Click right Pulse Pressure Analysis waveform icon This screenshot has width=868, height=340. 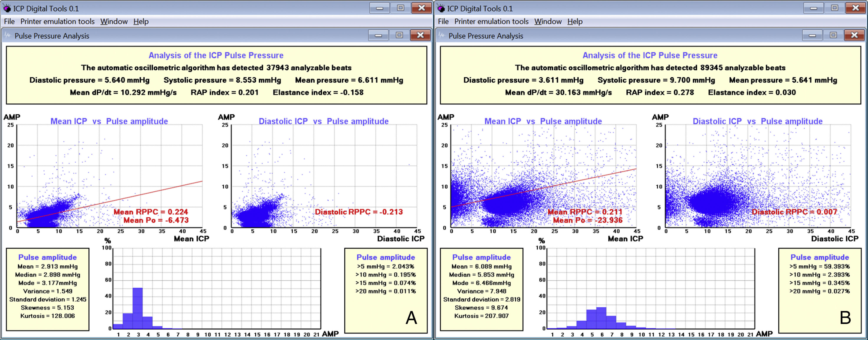coord(441,35)
